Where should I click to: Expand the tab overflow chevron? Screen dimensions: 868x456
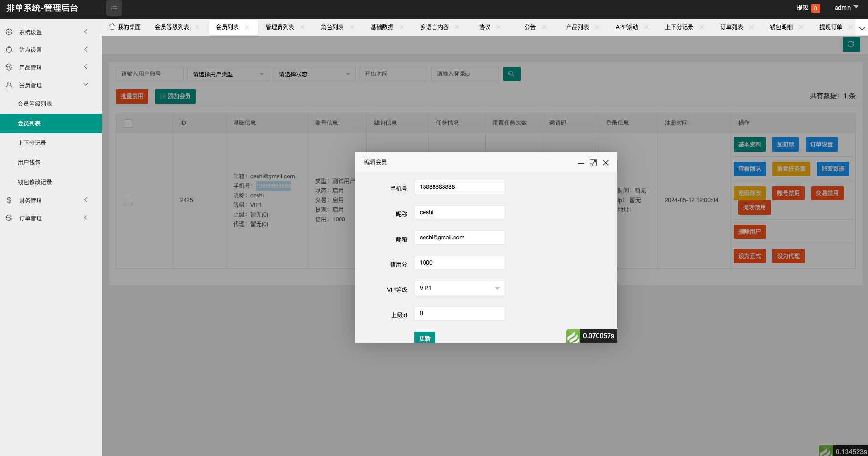tap(862, 28)
